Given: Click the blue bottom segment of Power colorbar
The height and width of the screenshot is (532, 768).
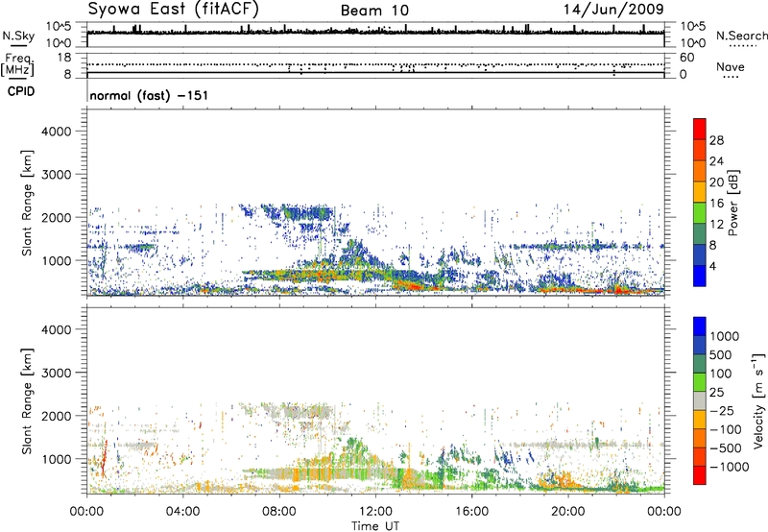Looking at the screenshot, I should 700,276.
